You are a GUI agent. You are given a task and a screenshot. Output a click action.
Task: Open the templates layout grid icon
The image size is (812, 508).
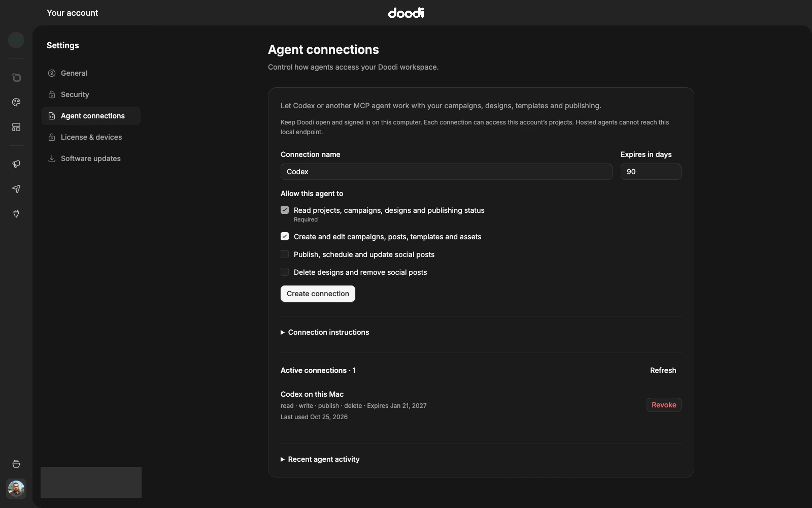click(x=16, y=127)
